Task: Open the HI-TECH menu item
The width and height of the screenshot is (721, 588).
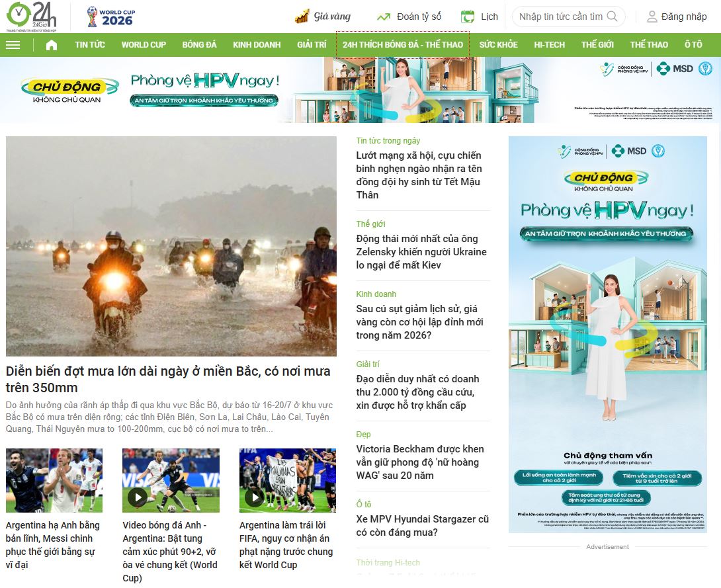Action: point(549,45)
